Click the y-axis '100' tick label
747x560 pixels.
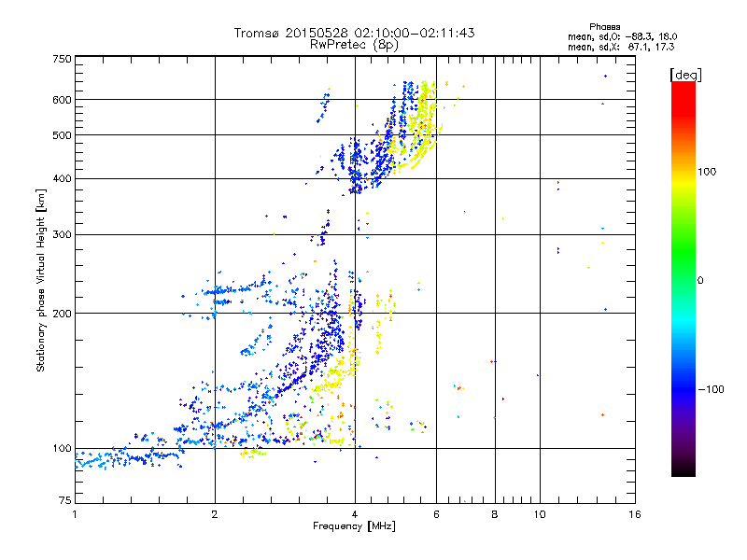pos(62,449)
